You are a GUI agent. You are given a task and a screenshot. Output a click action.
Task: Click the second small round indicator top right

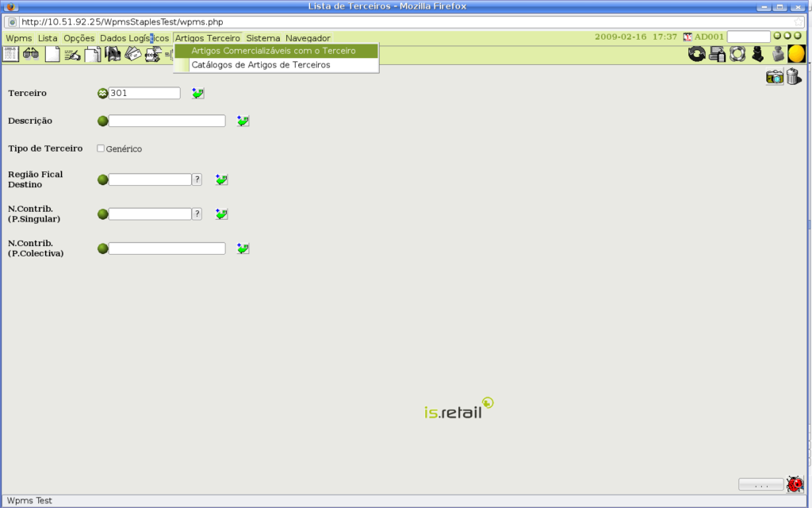pyautogui.click(x=787, y=36)
